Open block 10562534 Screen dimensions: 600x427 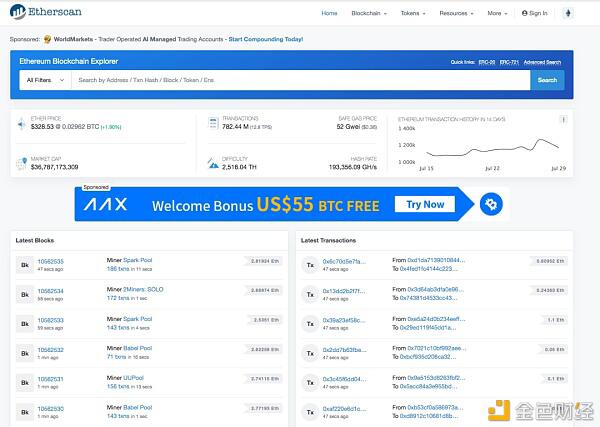pos(51,291)
